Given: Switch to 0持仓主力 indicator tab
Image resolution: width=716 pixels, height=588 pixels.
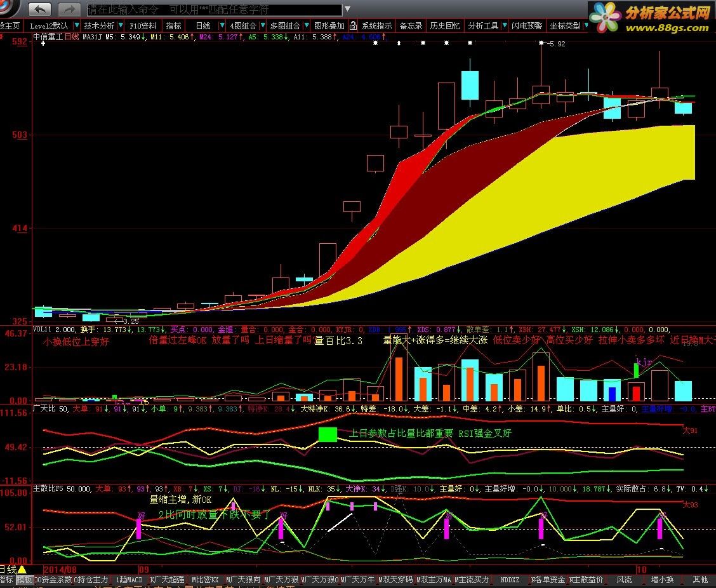Looking at the screenshot, I should tap(91, 579).
